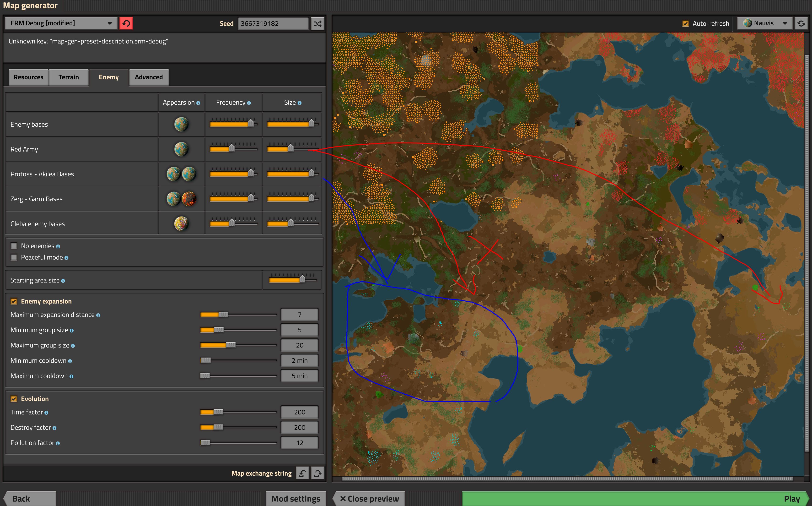Click the green Play button
This screenshot has height=506, width=812.
pos(635,499)
